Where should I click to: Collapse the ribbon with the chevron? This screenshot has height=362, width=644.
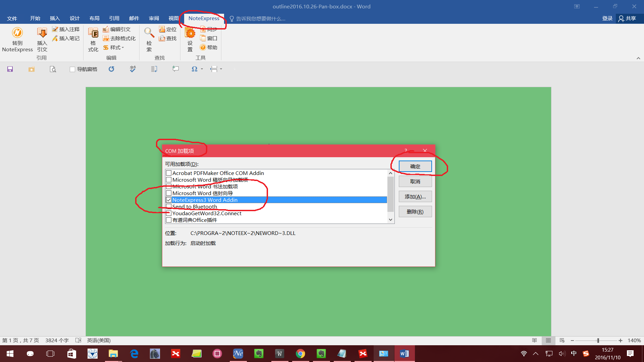[x=638, y=58]
